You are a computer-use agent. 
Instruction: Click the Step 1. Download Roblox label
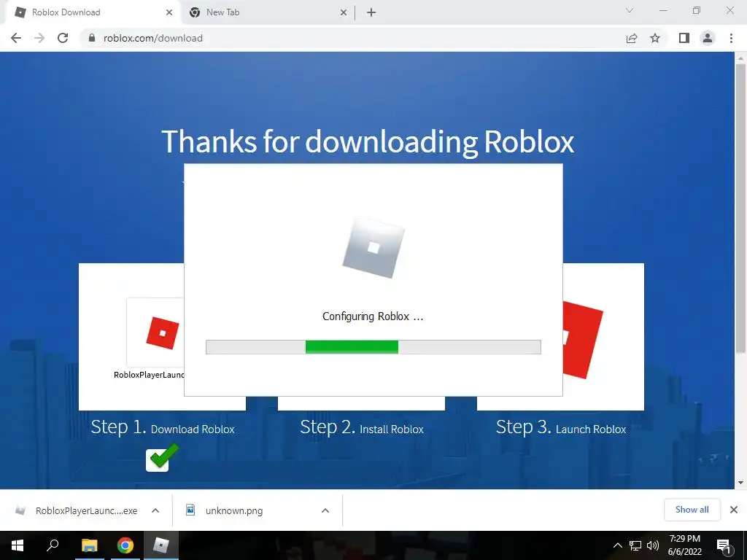point(163,427)
